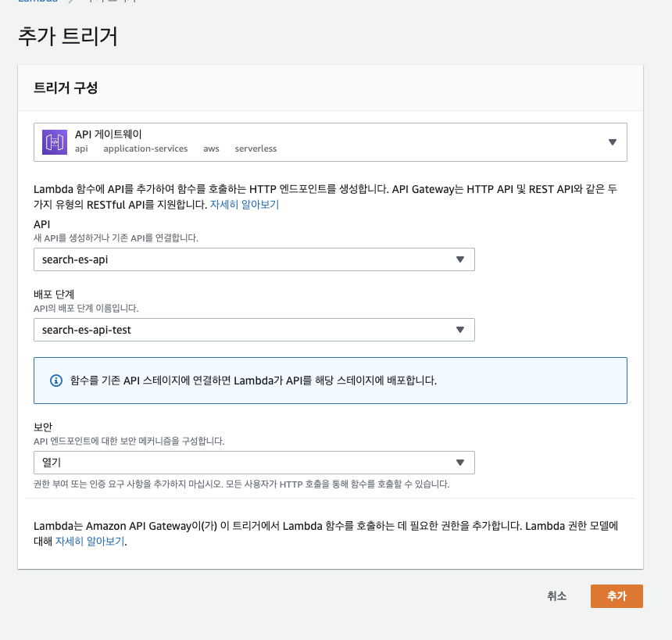Image resolution: width=672 pixels, height=640 pixels.
Task: Click the security hint beginning '권한 부여 또는 인증'
Action: coord(241,484)
